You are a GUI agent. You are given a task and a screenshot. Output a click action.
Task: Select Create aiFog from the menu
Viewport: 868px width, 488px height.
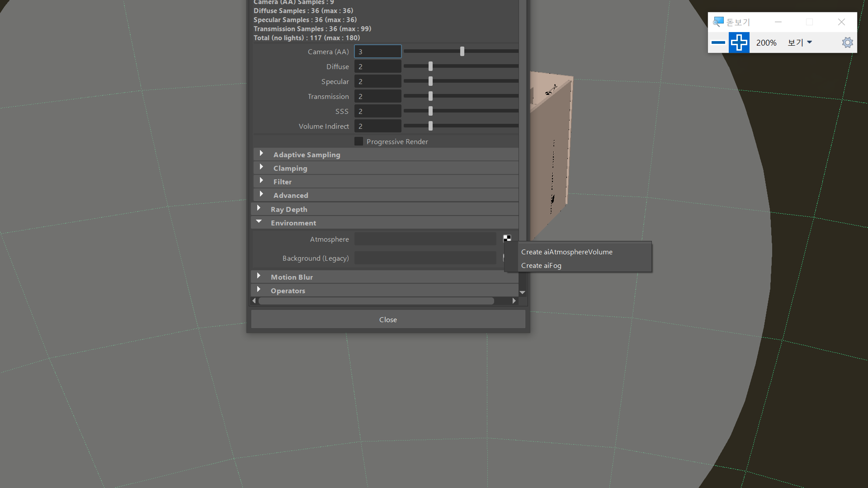[541, 265]
